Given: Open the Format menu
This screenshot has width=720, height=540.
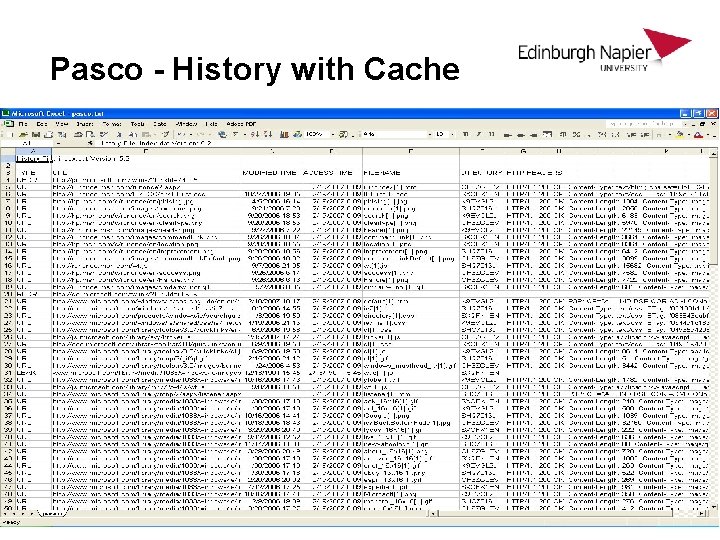Looking at the screenshot, I should 112,124.
